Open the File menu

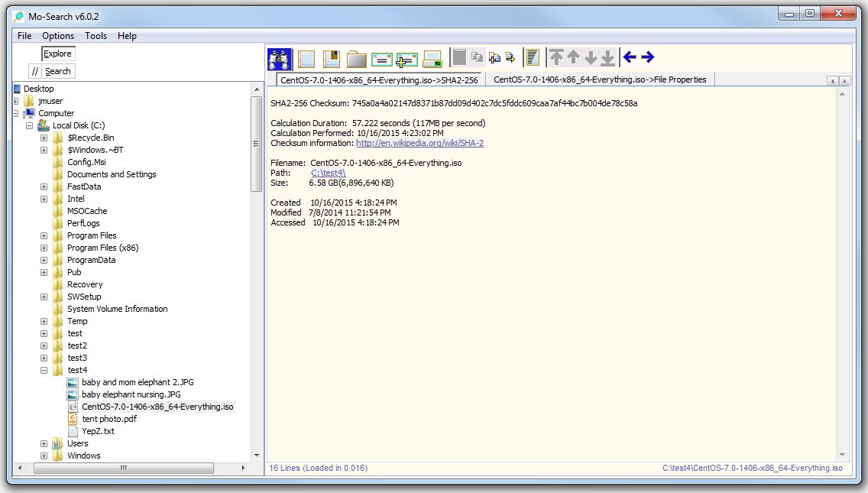[x=24, y=35]
